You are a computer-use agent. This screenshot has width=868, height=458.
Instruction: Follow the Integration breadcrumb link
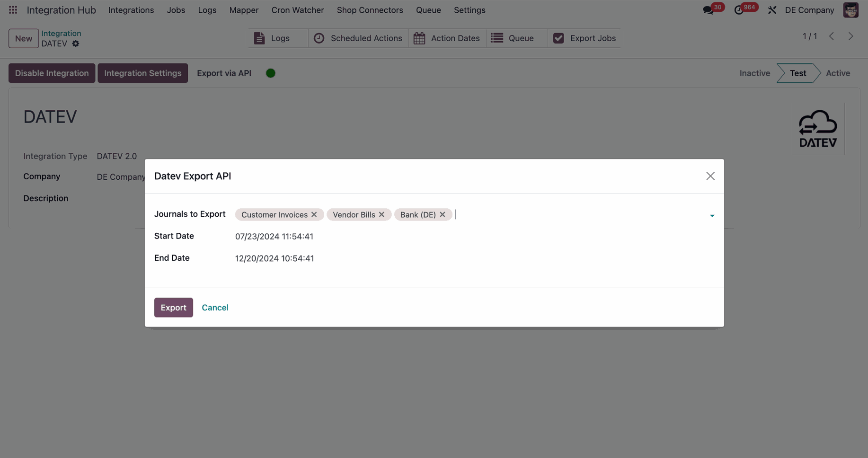61,33
